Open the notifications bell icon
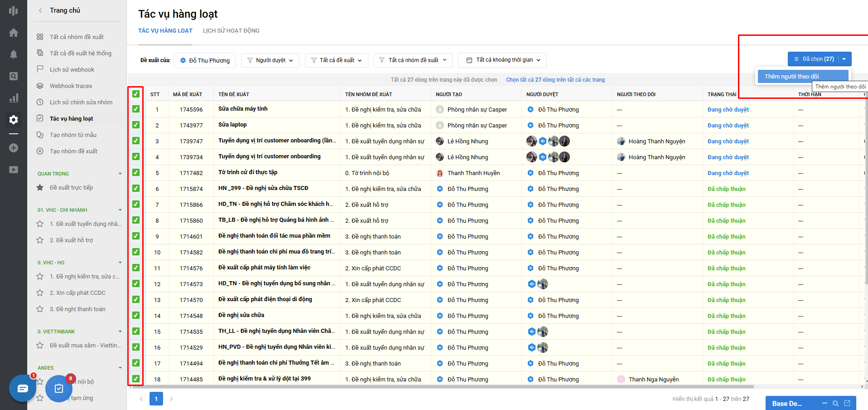This screenshot has height=410, width=868. (14, 54)
